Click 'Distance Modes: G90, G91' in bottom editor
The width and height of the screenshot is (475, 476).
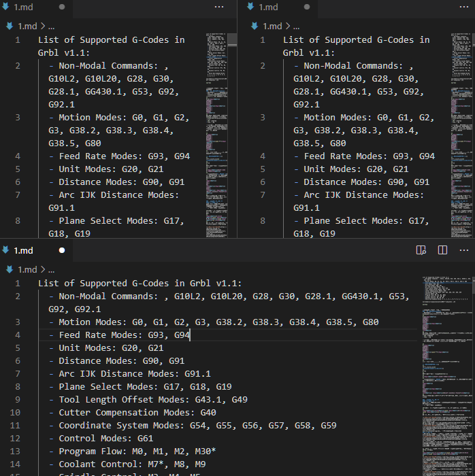point(116,361)
